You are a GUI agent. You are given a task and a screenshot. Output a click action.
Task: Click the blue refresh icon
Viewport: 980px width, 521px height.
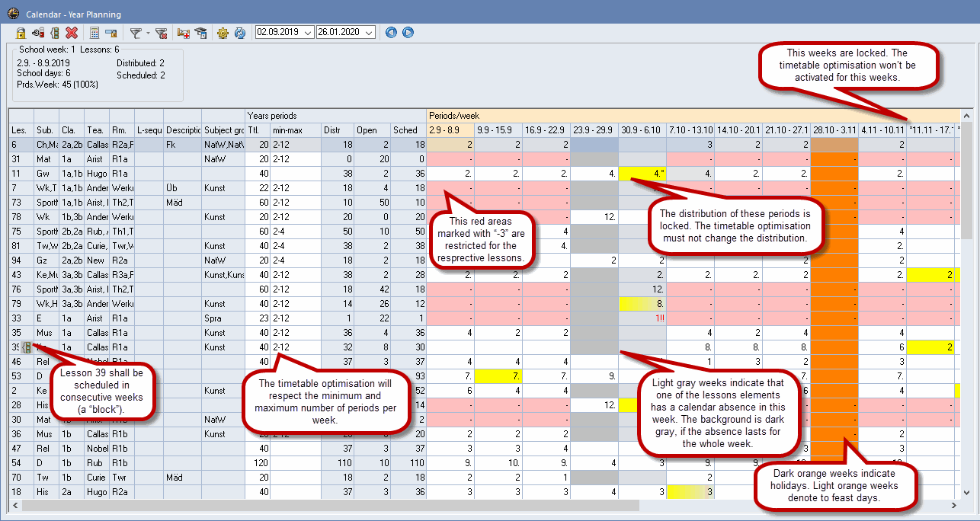(239, 33)
